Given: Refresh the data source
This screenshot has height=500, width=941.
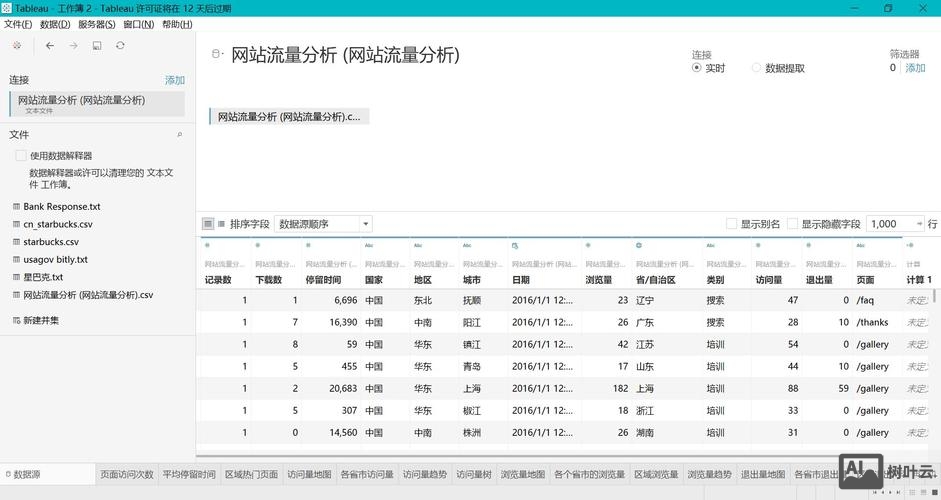Looking at the screenshot, I should [x=120, y=46].
